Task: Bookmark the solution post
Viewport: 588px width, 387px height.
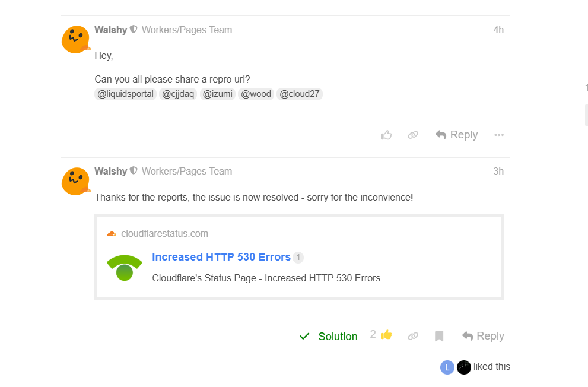Action: tap(439, 336)
